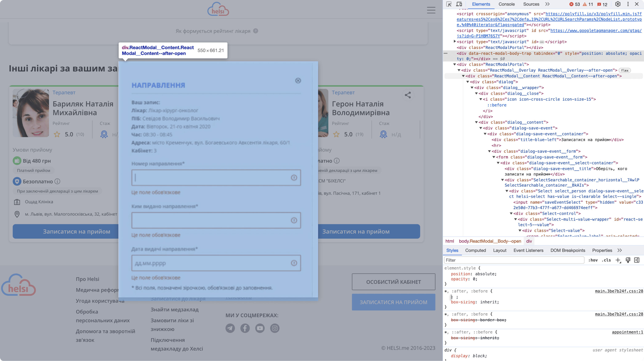Click the clinic building icon by Ощад Клініка
This screenshot has width=644, height=361.
(x=17, y=202)
